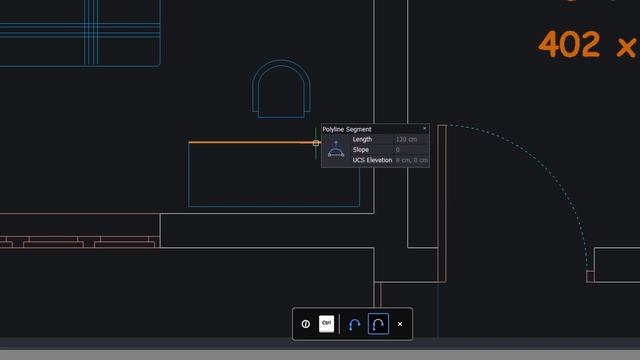Image resolution: width=640 pixels, height=360 pixels.
Task: Click the Slope label in the tooltip panel
Action: coord(360,150)
